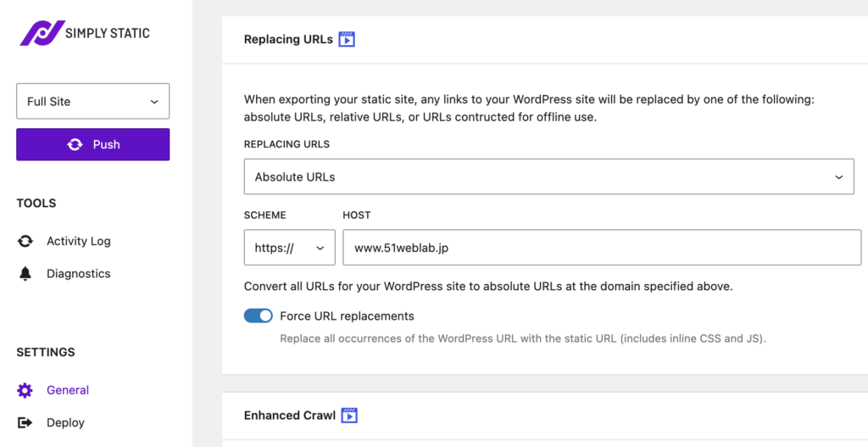This screenshot has width=868, height=447.
Task: Click the Host field containing www.51weblab.jp
Action: click(x=601, y=248)
